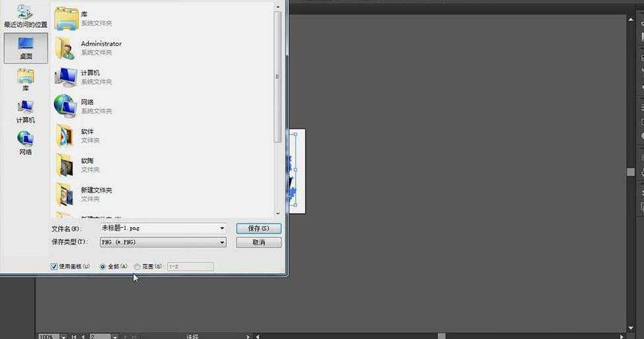Go to the first artboard in status bar
Viewport: 644px width, 339px height.
click(x=74, y=336)
